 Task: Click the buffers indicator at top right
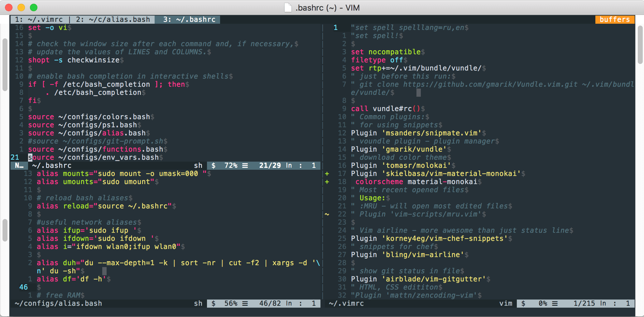[x=614, y=19]
